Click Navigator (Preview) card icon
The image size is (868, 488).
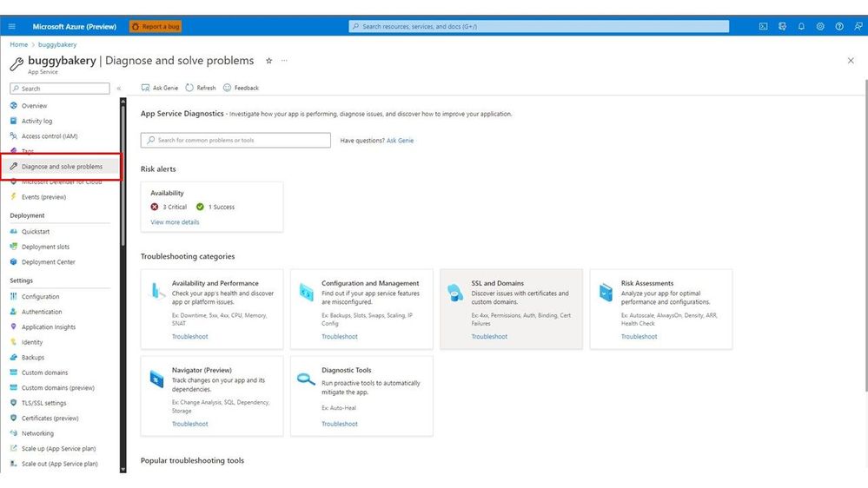point(156,379)
